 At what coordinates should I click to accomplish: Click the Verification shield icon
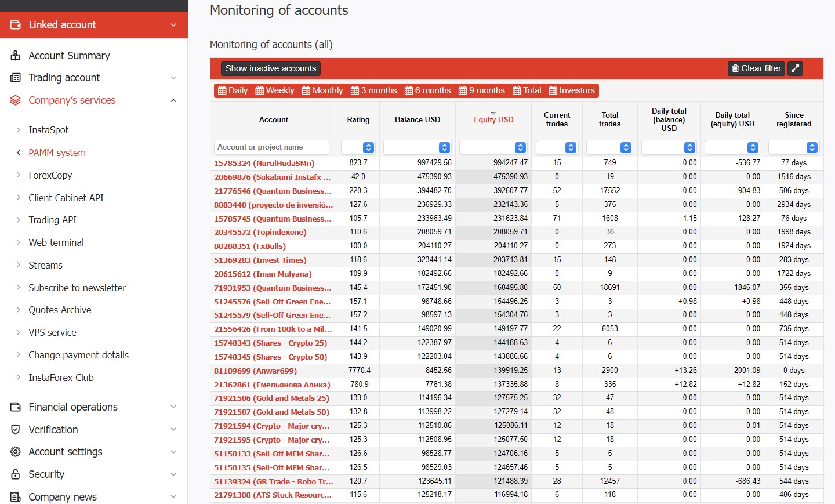[16, 430]
